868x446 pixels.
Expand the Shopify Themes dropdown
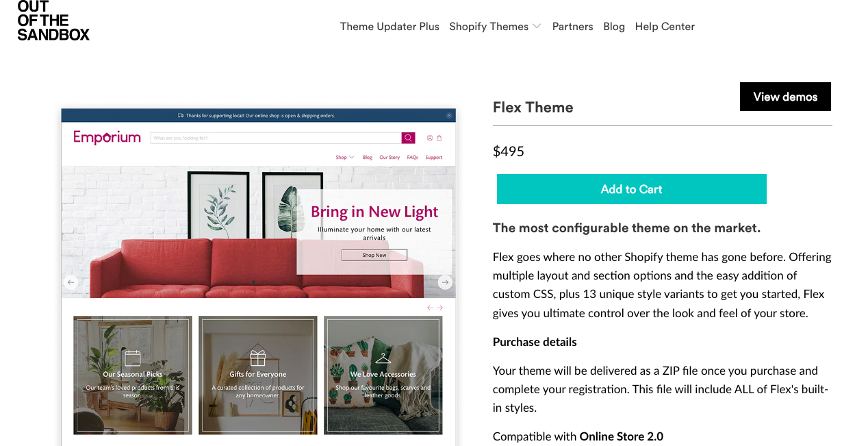[494, 26]
